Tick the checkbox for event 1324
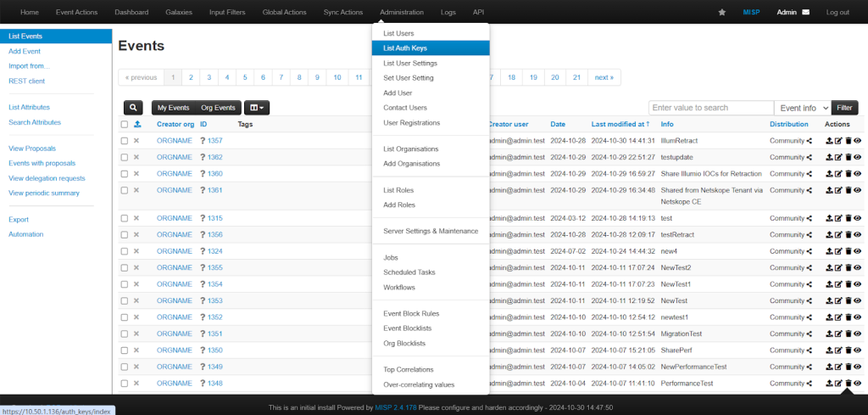The image size is (868, 415). 125,251
